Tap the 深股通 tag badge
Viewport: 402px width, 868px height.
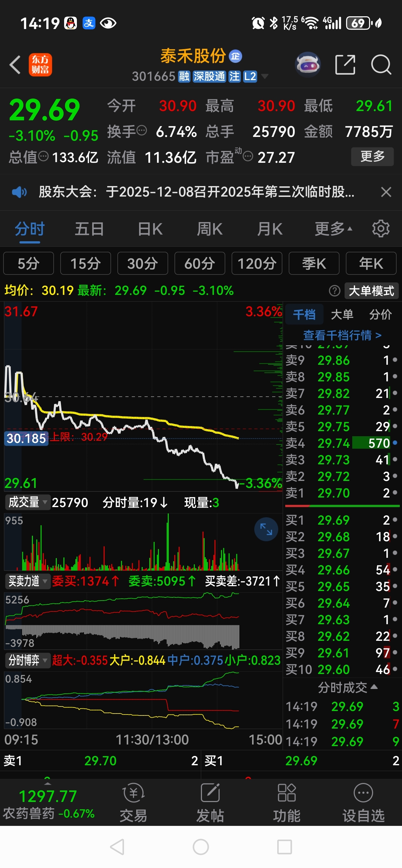[209, 77]
